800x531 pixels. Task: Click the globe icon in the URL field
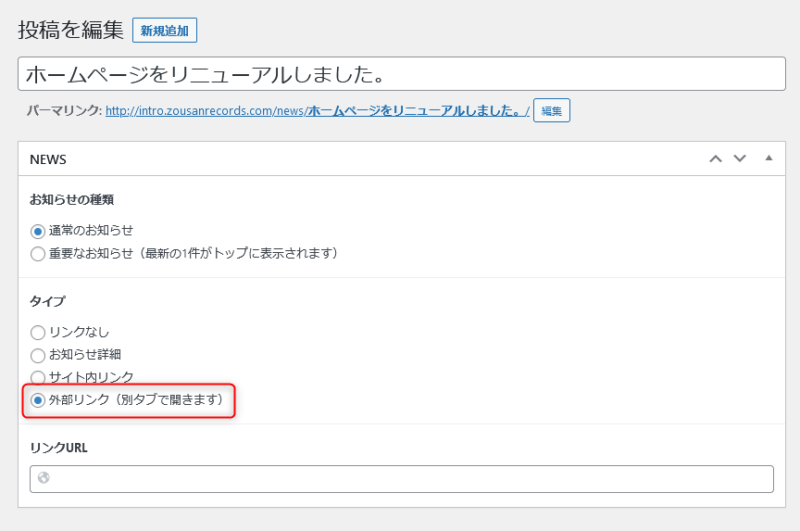(44, 479)
